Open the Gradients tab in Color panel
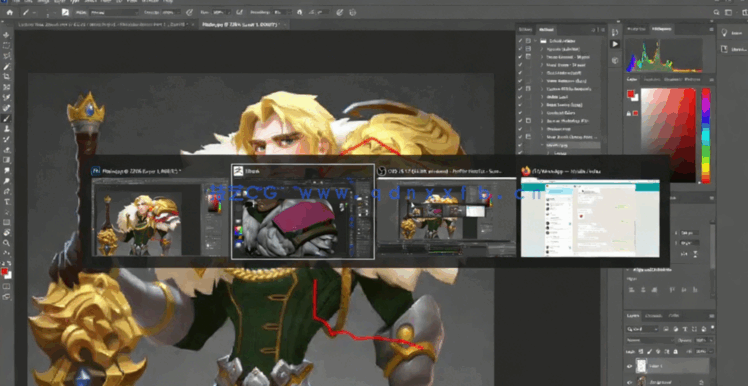Screen dimensions: 748x386 (673, 79)
